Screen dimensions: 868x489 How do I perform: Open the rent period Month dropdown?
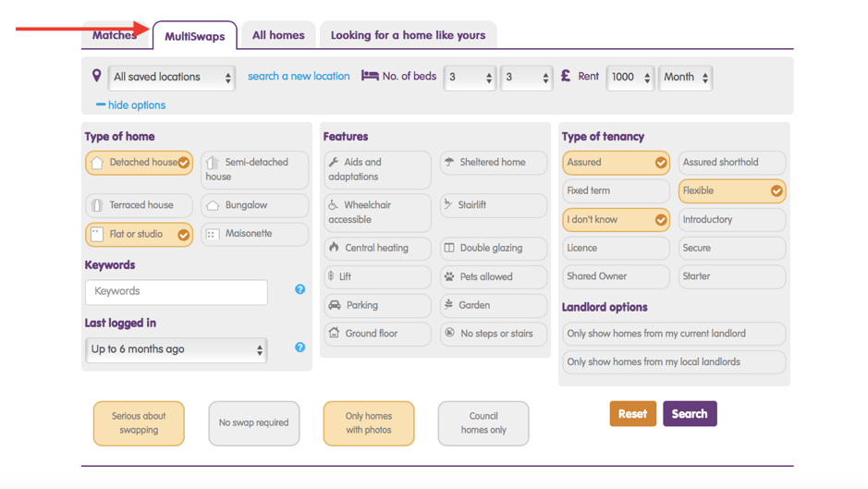(685, 77)
